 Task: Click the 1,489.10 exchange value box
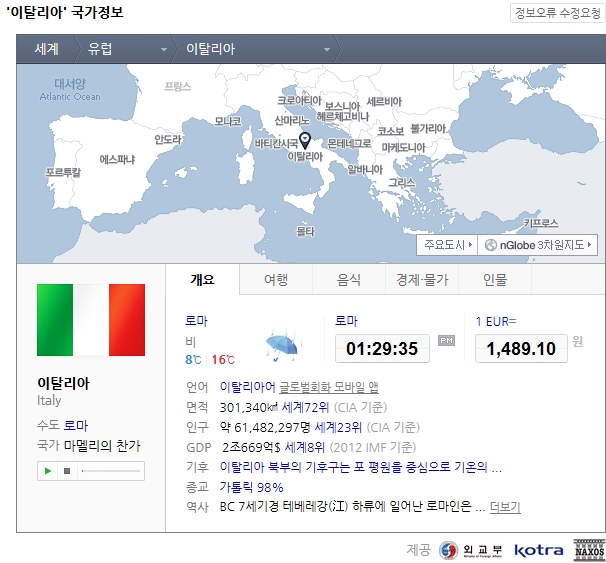click(521, 348)
